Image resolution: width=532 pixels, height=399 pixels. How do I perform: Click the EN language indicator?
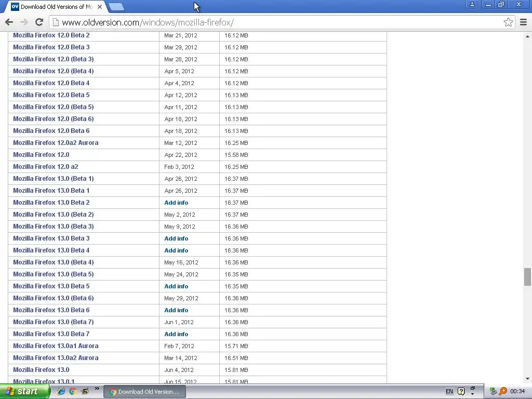pyautogui.click(x=449, y=391)
